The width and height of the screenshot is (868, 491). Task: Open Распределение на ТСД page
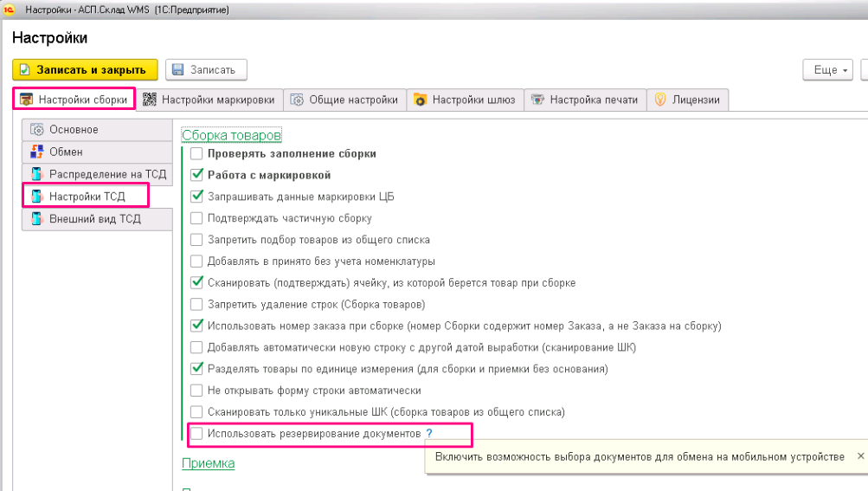pyautogui.click(x=98, y=174)
